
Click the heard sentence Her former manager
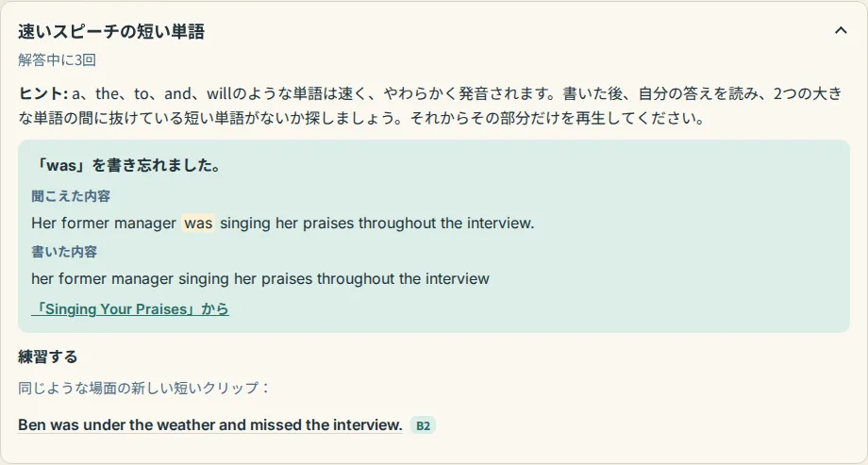pyautogui.click(x=282, y=224)
